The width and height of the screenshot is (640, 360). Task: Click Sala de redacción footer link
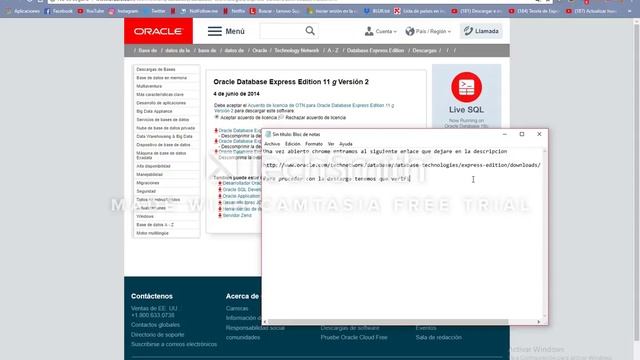tap(438, 338)
